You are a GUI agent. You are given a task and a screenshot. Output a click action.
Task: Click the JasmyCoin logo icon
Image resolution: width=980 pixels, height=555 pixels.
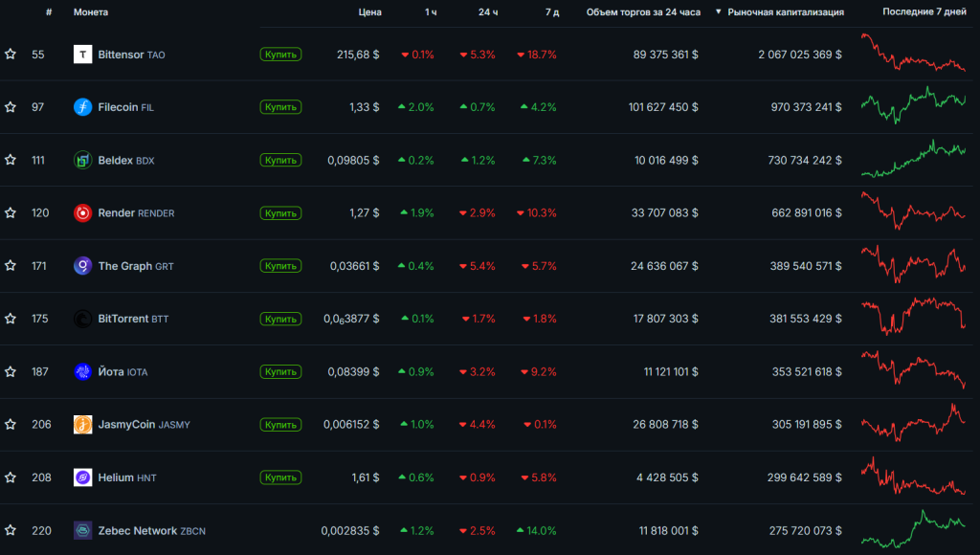tap(82, 424)
